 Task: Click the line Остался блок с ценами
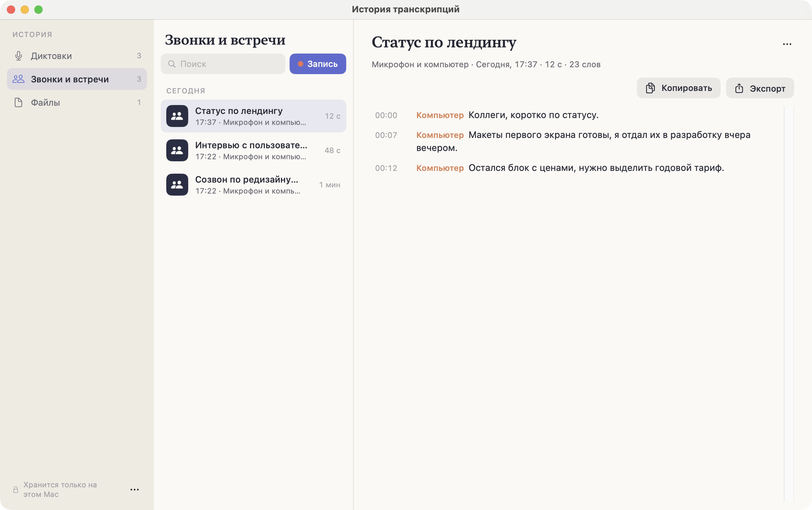(596, 168)
